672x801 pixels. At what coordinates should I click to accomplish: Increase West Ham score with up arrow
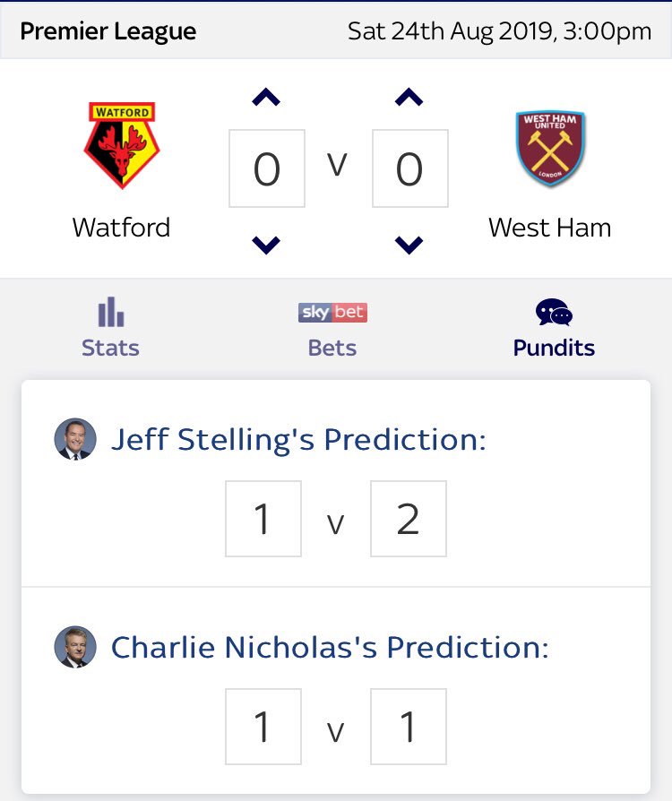(x=409, y=97)
